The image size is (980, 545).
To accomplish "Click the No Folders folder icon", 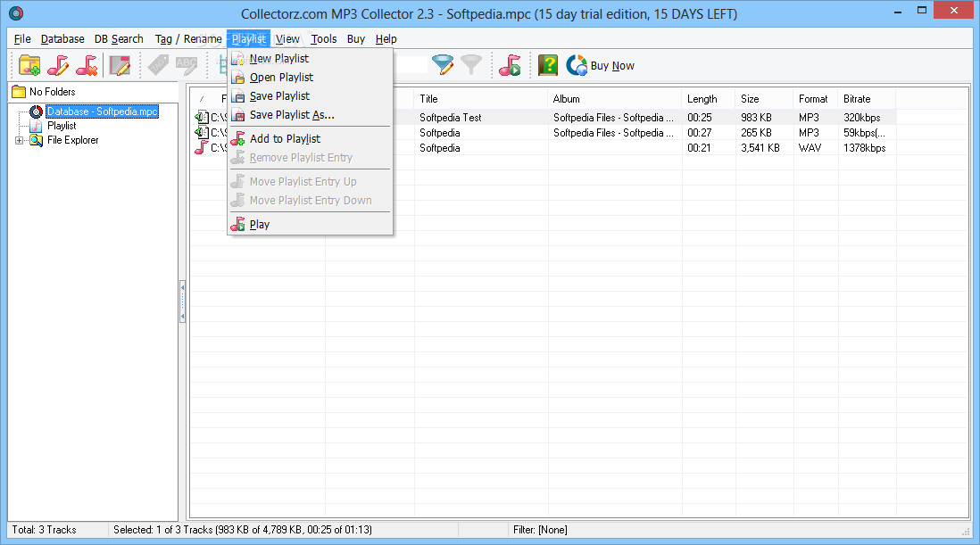I will 19,92.
